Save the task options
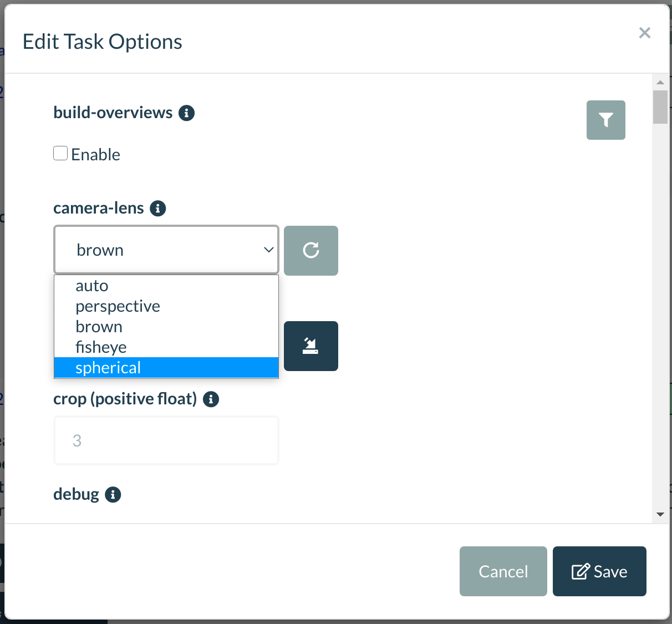This screenshot has height=624, width=672. point(599,571)
